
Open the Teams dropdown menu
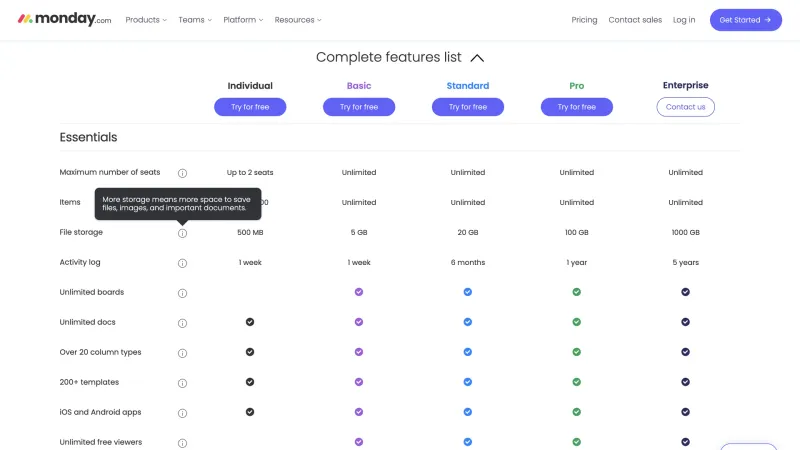(195, 20)
